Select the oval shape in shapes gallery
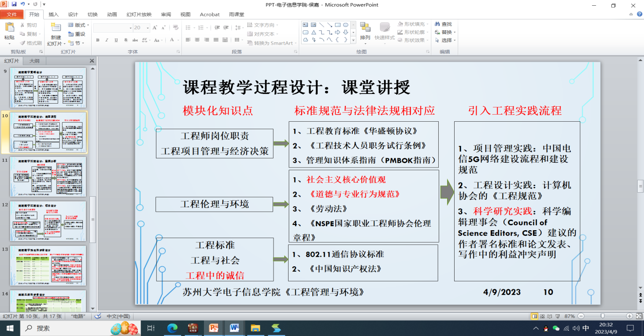 tap(346, 25)
